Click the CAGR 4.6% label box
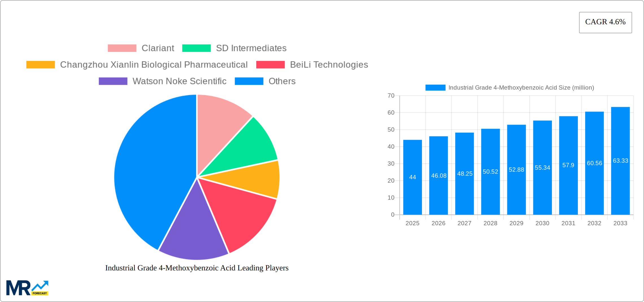Viewport: 644px width, 302px height. coord(605,22)
